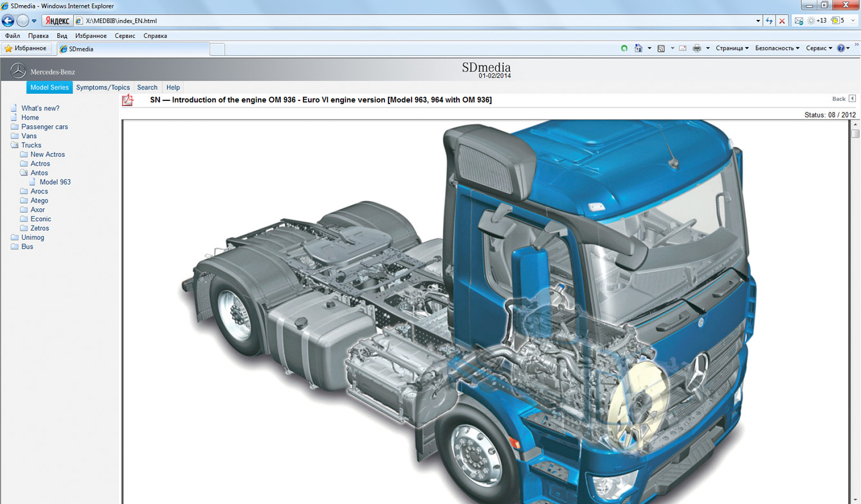Viewport: 861px width, 504px height.
Task: Click the Yandex logo button by address bar
Action: coord(57,21)
